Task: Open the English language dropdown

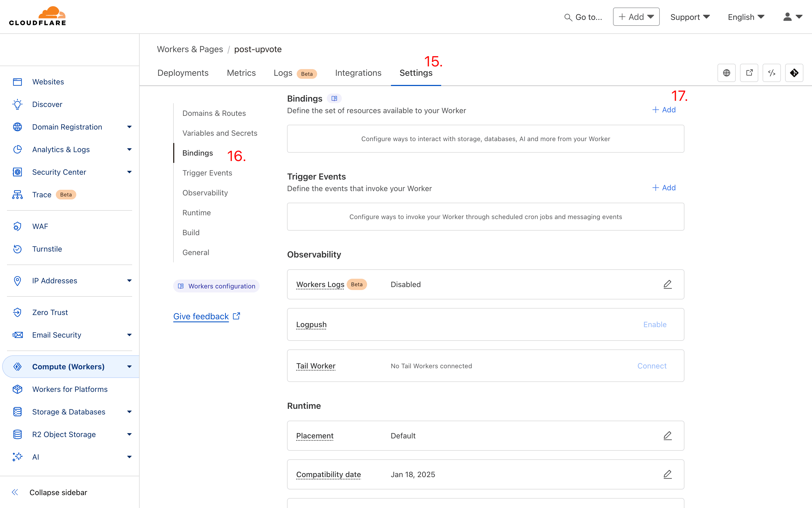Action: [x=746, y=17]
